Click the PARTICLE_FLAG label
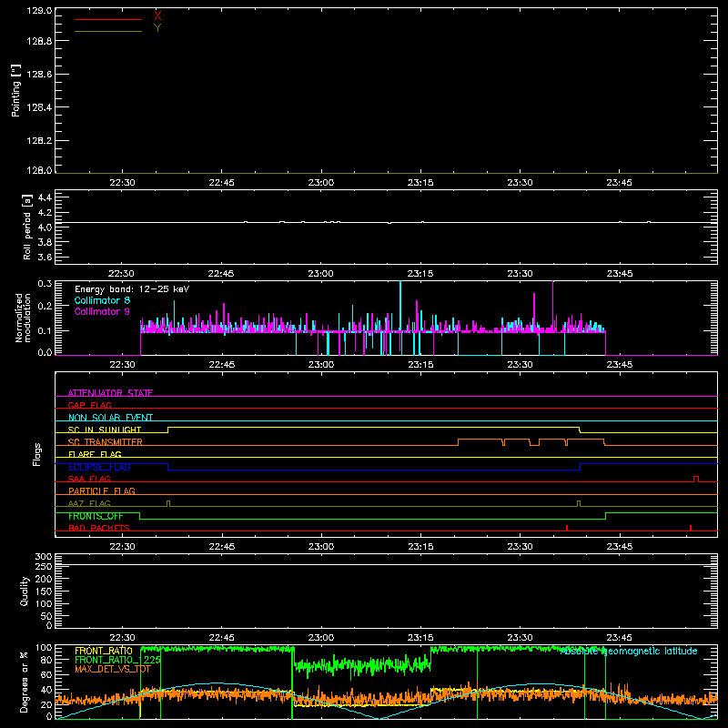Image resolution: width=728 pixels, height=728 pixels. (102, 490)
